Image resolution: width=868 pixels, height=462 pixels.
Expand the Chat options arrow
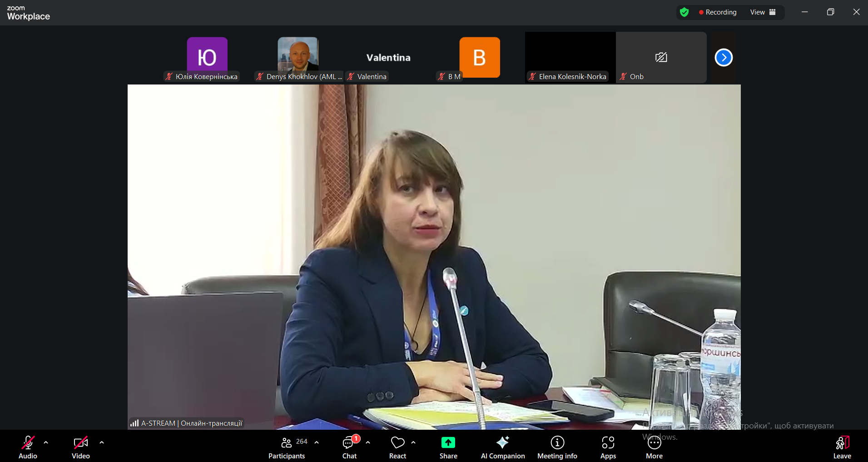[x=368, y=442]
